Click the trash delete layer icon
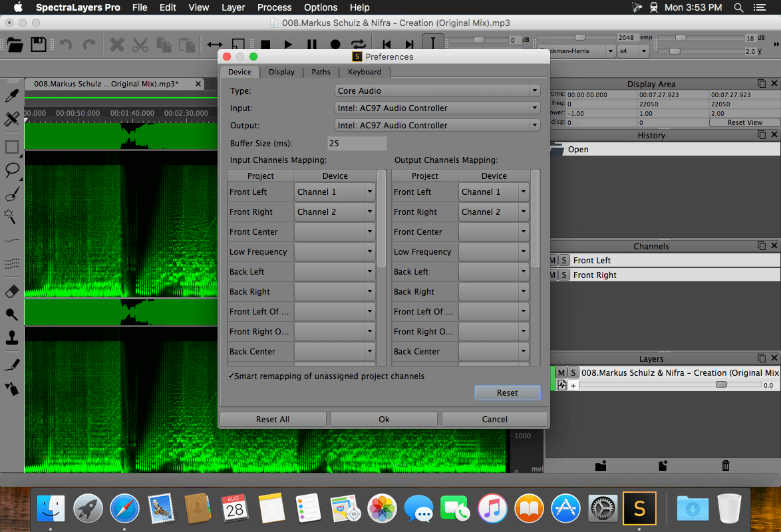This screenshot has width=781, height=532. 726,465
